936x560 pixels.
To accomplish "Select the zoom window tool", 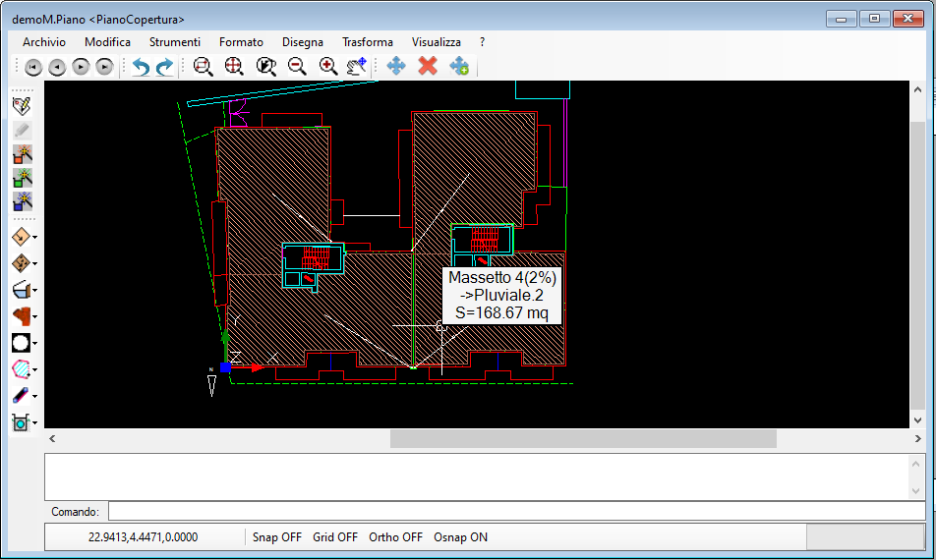I will pyautogui.click(x=203, y=66).
